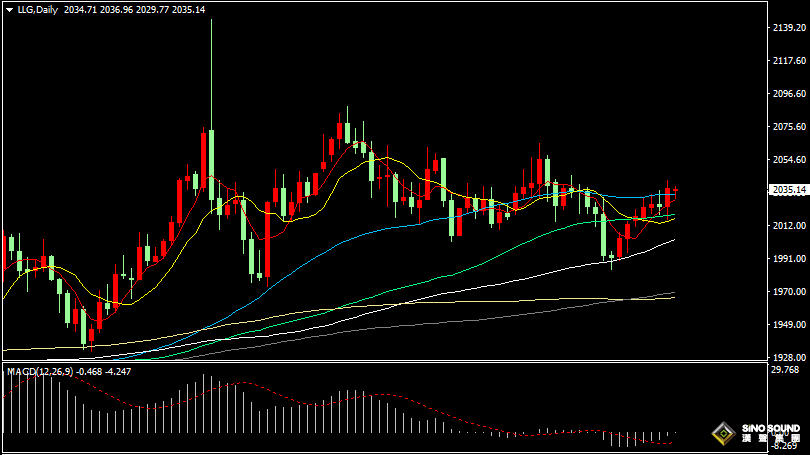Click the last red candlestick on chart
Image resolution: width=810 pixels, height=455 pixels.
coord(676,190)
